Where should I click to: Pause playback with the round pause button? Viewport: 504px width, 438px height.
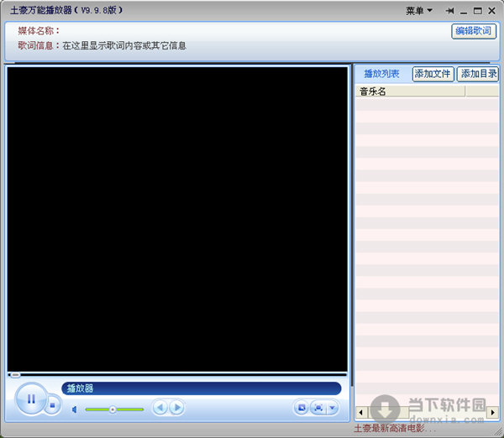[x=31, y=399]
